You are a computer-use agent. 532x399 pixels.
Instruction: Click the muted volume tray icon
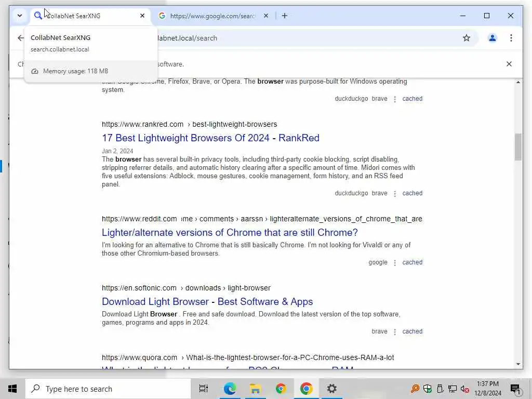click(x=465, y=389)
